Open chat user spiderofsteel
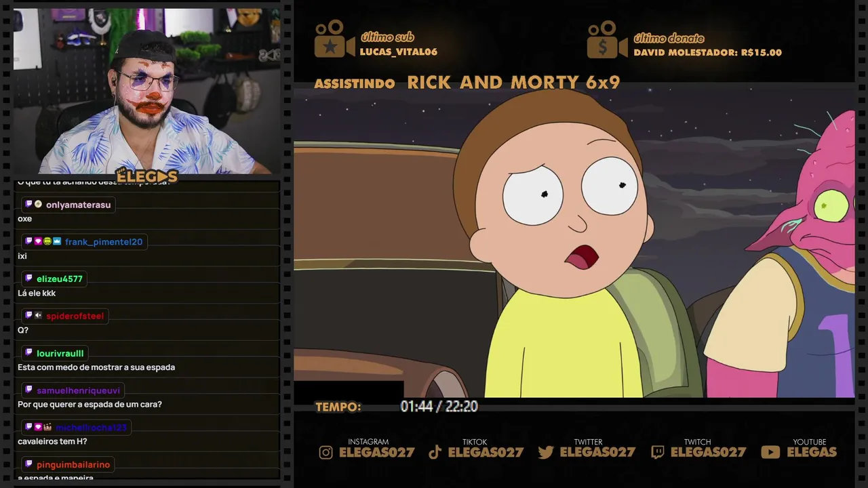This screenshot has height=488, width=868. 75,316
